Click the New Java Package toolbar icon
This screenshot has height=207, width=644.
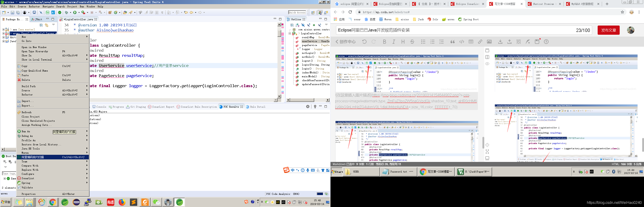pos(110,12)
